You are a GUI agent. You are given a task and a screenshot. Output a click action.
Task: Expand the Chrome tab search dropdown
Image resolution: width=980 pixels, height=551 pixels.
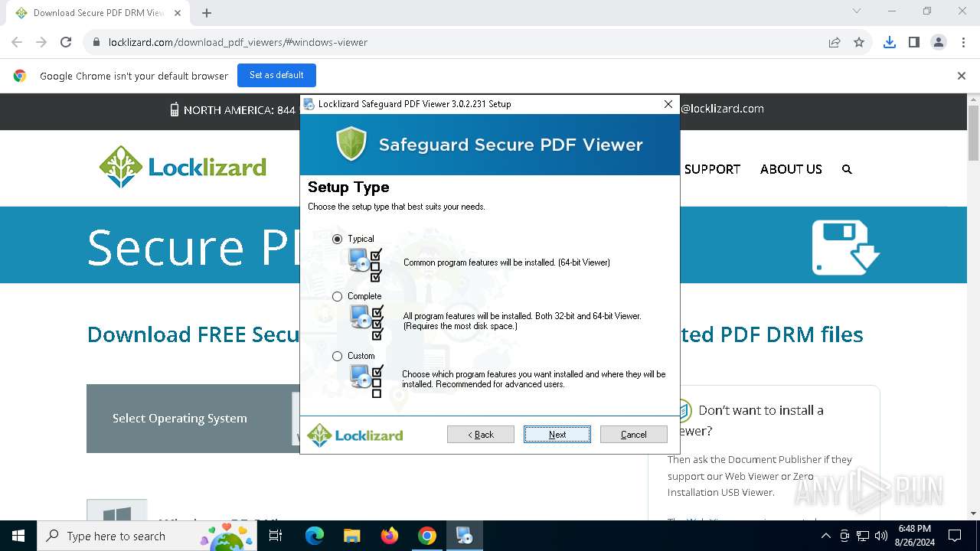click(857, 11)
